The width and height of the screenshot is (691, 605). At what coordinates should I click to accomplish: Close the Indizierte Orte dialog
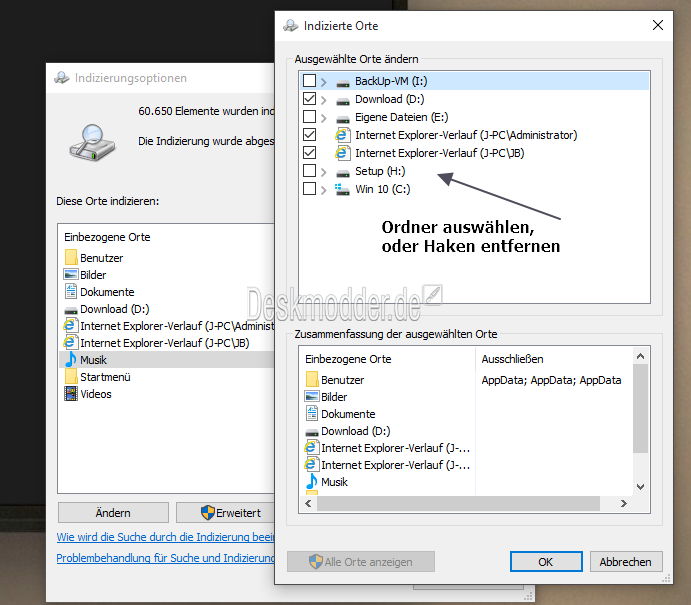point(658,25)
